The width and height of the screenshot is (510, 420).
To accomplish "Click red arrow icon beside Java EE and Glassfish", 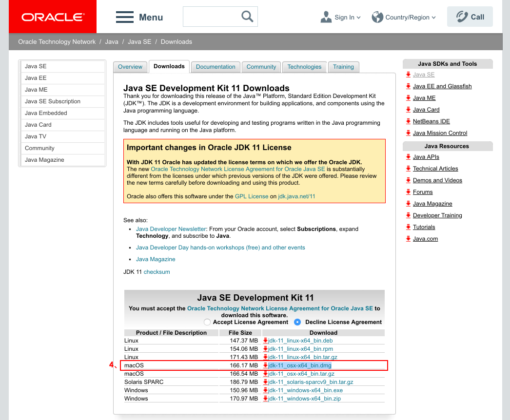I will tap(408, 86).
